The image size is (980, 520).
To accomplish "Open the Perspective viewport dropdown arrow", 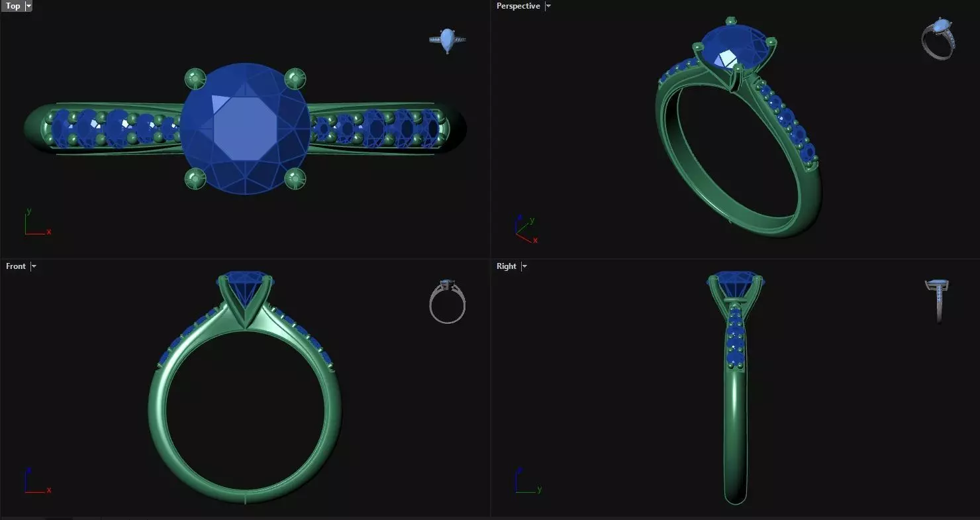I will click(x=548, y=6).
